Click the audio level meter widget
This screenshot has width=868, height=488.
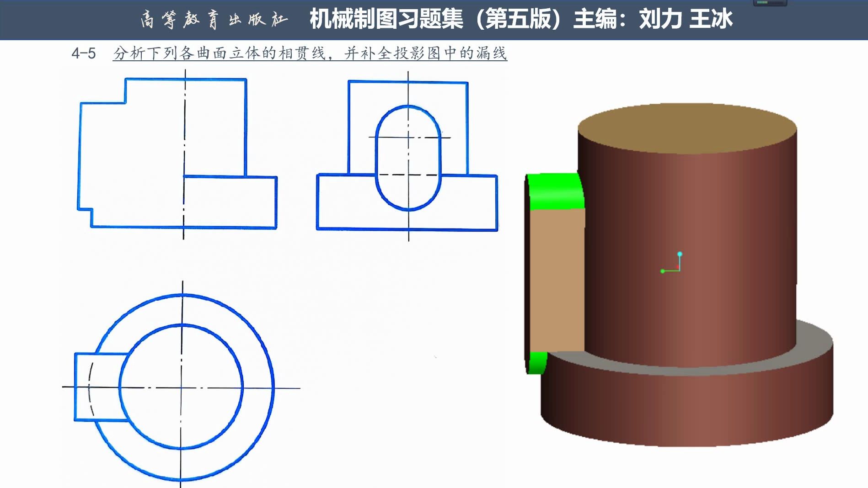pyautogui.click(x=770, y=3)
